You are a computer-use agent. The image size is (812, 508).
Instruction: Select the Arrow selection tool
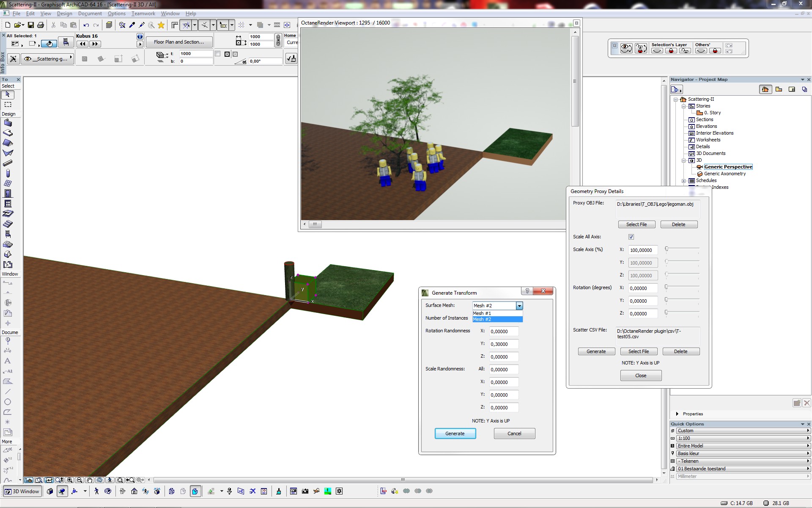8,94
